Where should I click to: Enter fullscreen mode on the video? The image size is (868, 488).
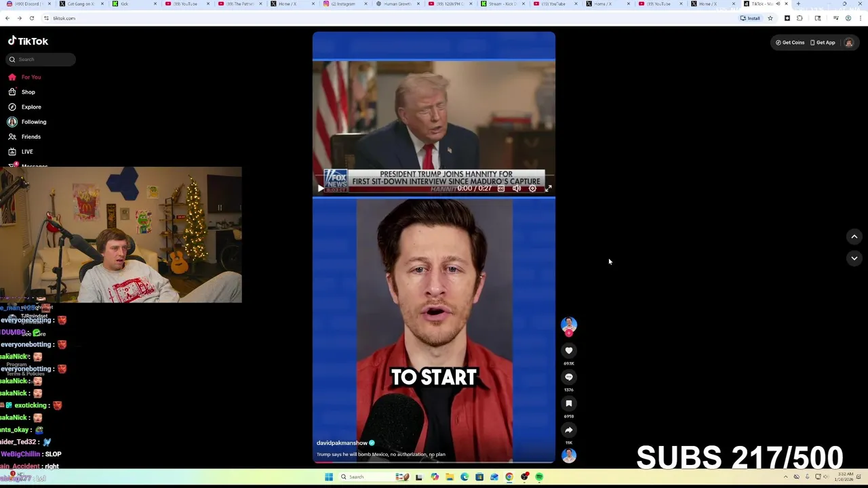548,188
